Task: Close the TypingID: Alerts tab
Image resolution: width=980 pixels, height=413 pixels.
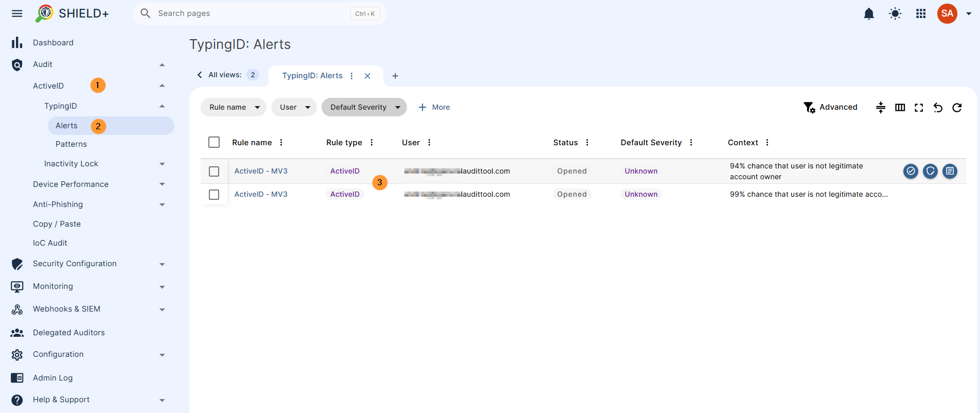Action: click(367, 76)
